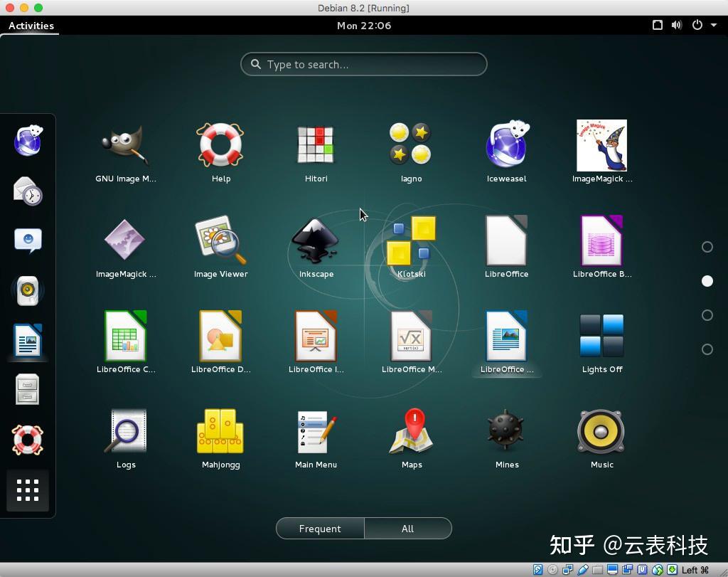Image resolution: width=728 pixels, height=577 pixels.
Task: Open LibreOffice Impress
Action: coord(316,343)
